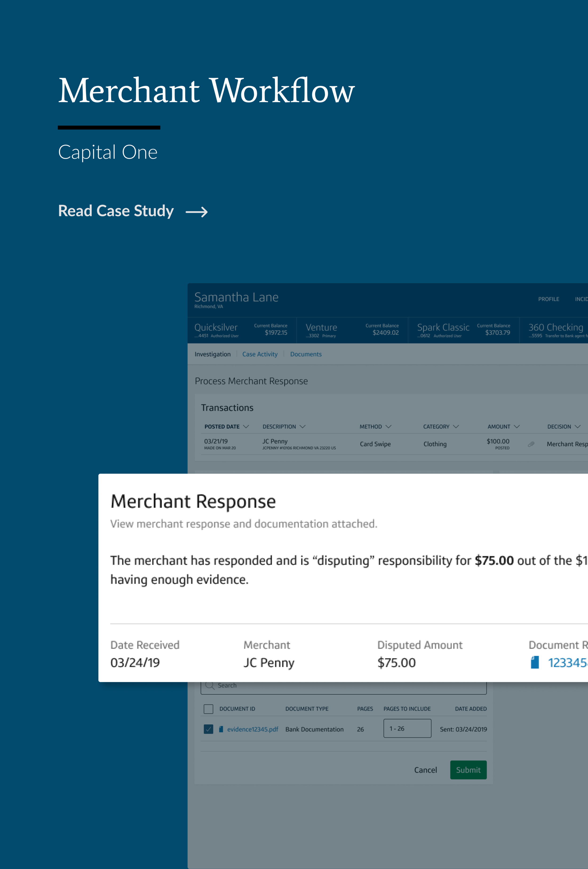Click the JC Penny value under Merchant

point(269,663)
